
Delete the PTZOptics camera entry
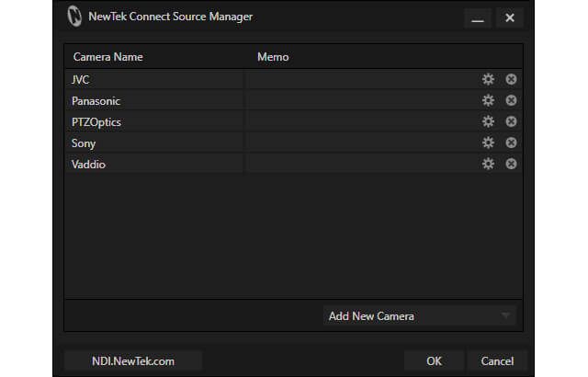pos(511,121)
